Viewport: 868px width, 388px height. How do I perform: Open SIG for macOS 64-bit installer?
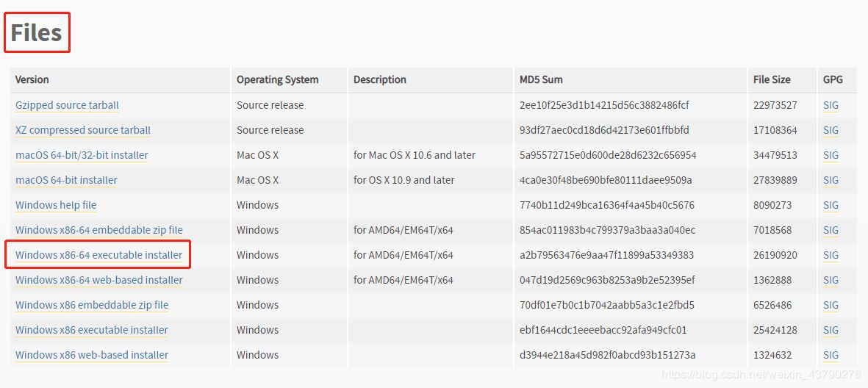click(831, 180)
